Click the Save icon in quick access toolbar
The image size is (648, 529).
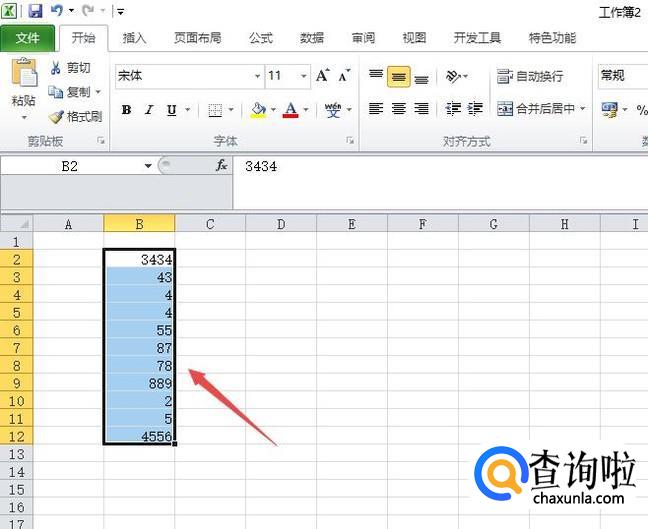(35, 11)
